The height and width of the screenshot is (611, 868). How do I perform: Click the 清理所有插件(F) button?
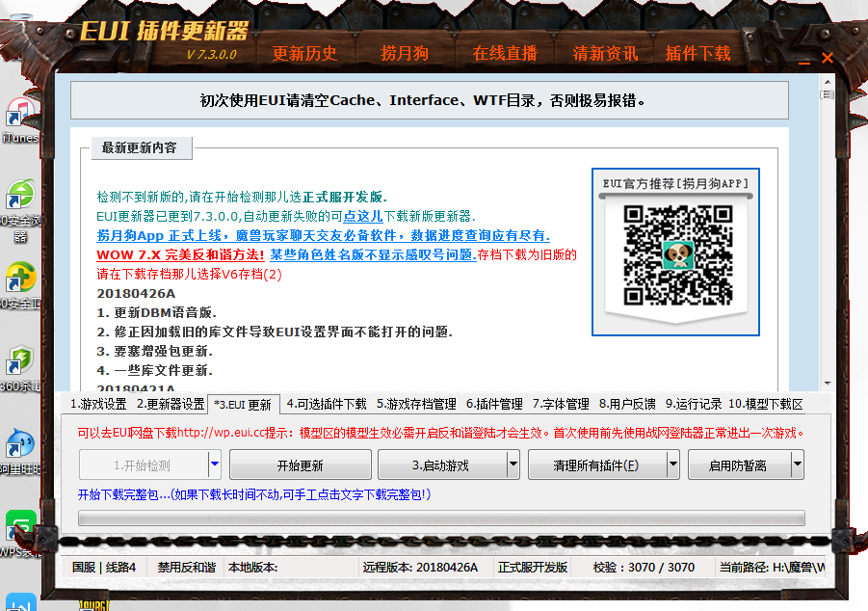pos(596,465)
